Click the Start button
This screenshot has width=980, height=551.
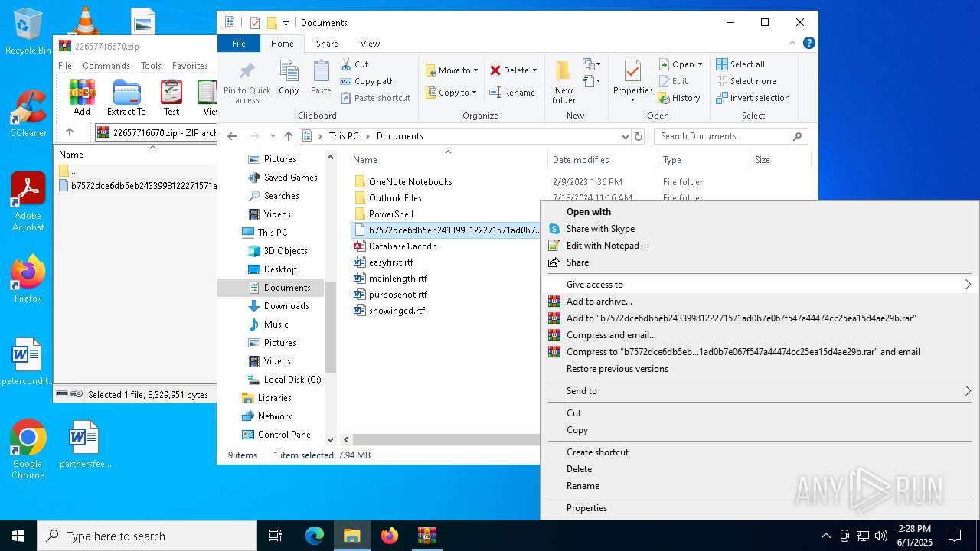(18, 536)
